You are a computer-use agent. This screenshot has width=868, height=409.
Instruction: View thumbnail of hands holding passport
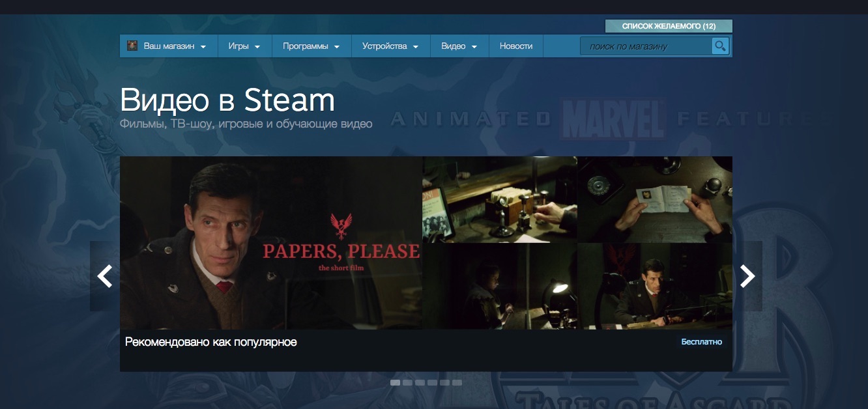point(655,199)
